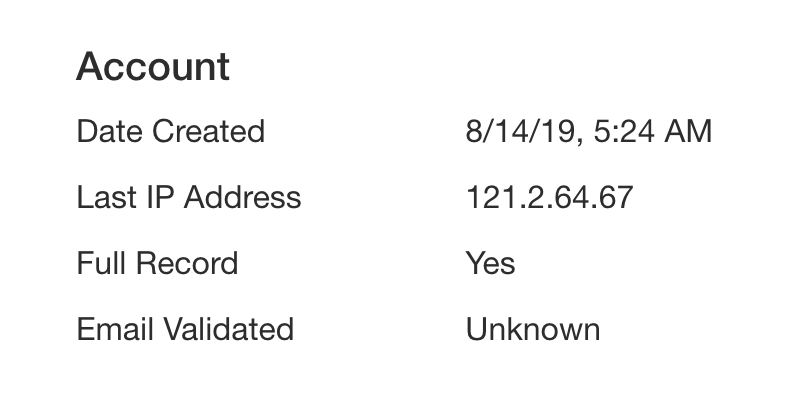Select the Last IP Address label
The height and width of the screenshot is (400, 808).
189,197
